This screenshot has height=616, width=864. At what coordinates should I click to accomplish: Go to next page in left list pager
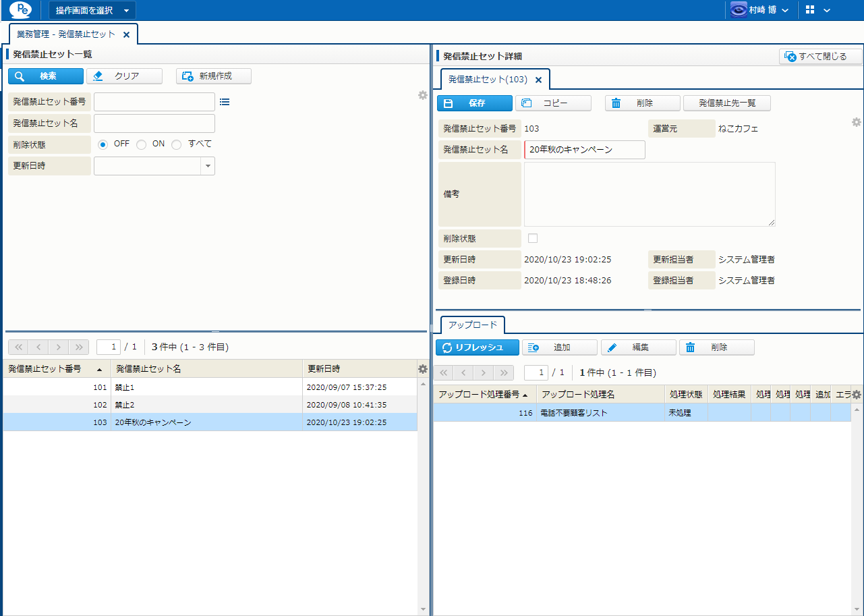click(x=59, y=347)
